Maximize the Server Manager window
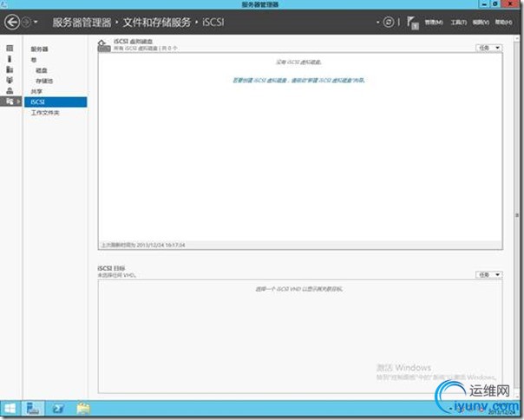The image size is (524, 420). pos(495,4)
